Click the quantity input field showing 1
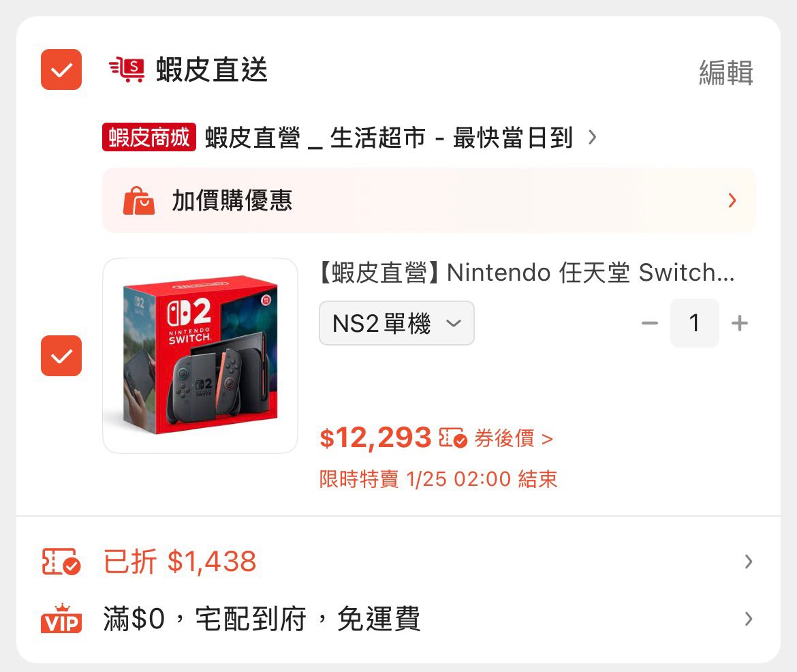Screen dimensions: 797x672 694,323
